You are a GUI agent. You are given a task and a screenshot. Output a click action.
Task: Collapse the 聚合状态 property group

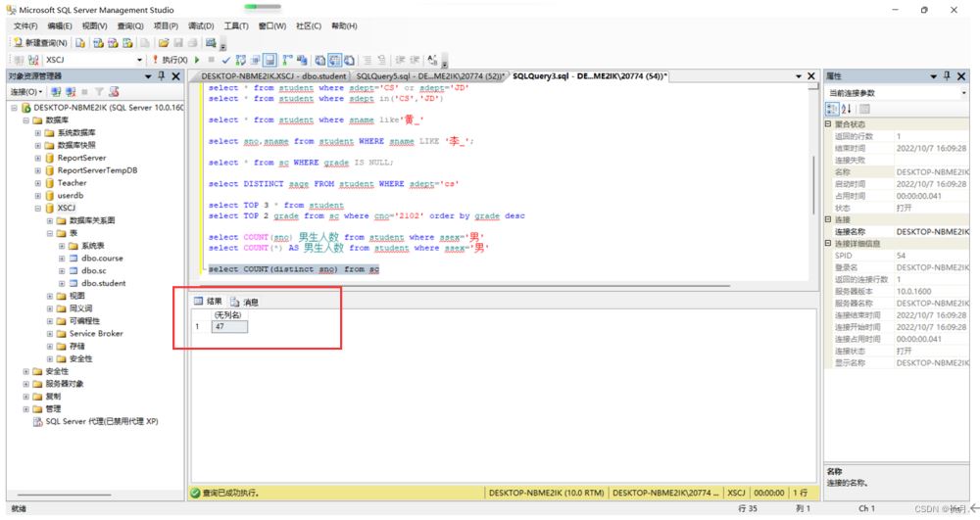(x=828, y=124)
